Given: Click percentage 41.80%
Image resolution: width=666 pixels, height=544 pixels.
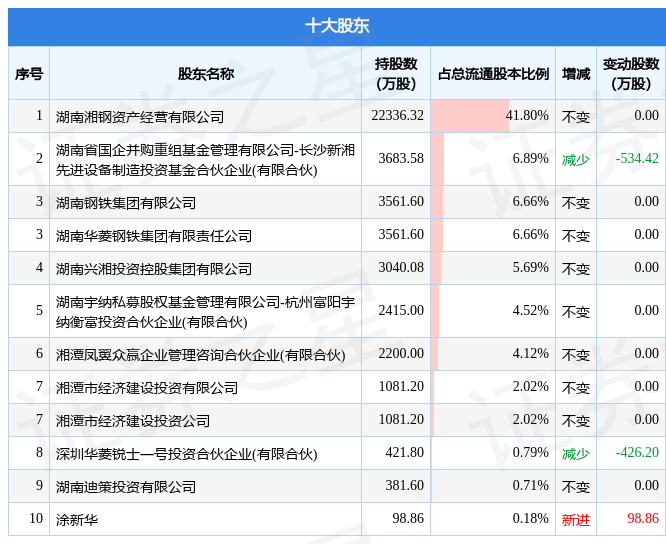Looking at the screenshot, I should coord(527,116).
